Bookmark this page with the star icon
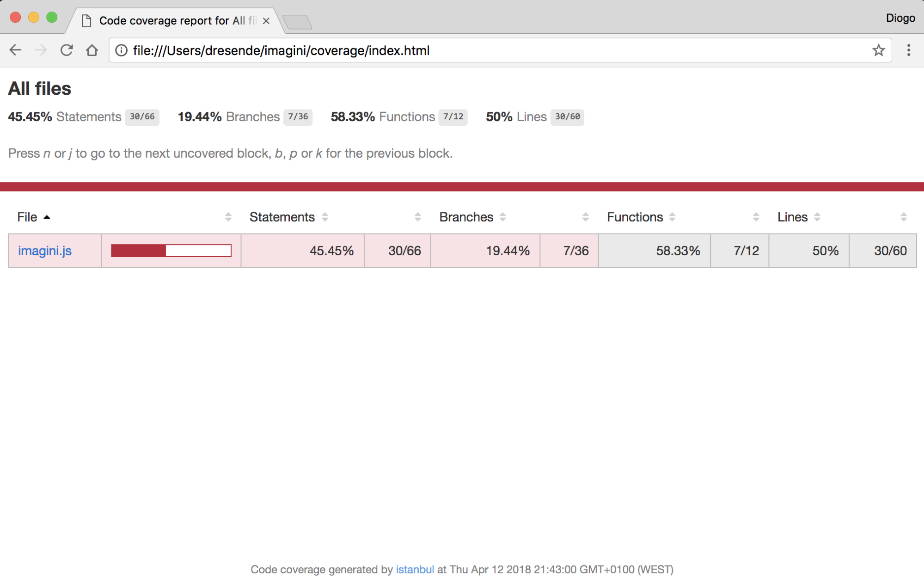 pos(878,50)
